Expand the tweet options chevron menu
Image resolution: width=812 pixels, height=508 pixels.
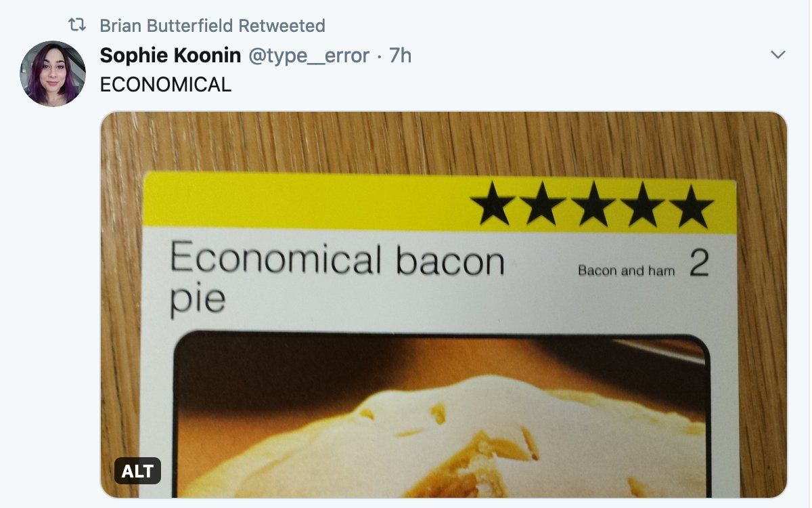pos(778,55)
